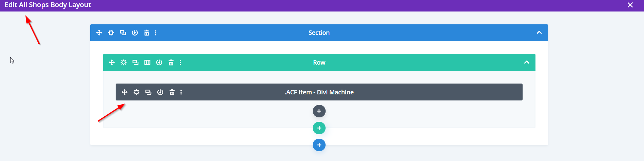Image resolution: width=644 pixels, height=161 pixels.
Task: Save Row to library
Action: tap(159, 63)
